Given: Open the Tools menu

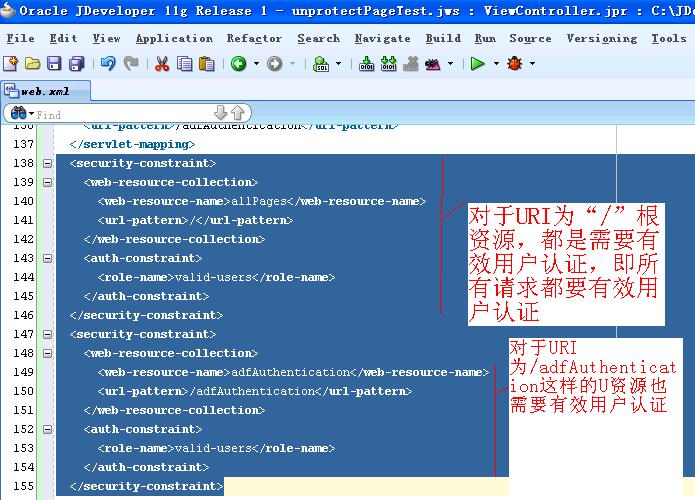Looking at the screenshot, I should click(x=668, y=39).
